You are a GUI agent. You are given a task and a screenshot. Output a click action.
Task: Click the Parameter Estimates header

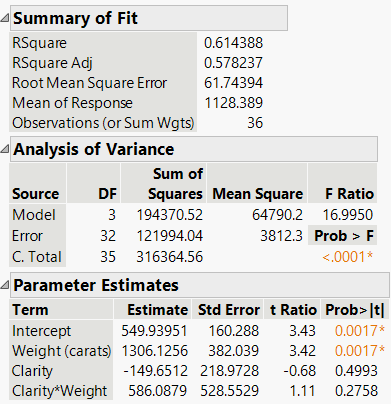click(x=199, y=285)
